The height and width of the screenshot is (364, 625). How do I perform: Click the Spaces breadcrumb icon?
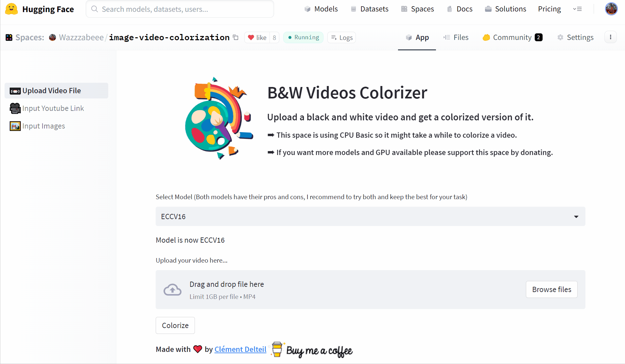click(x=9, y=38)
